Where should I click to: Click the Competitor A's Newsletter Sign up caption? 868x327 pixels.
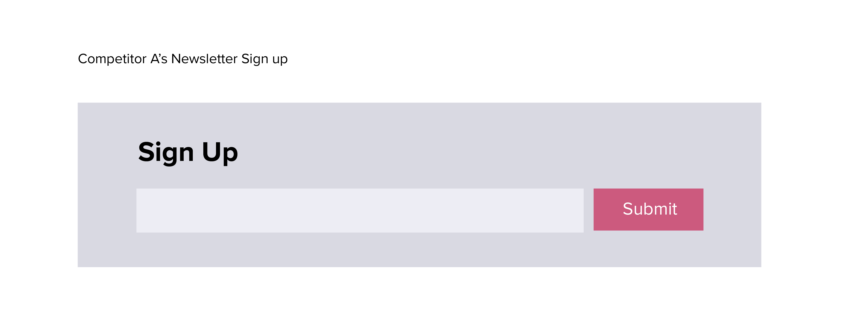(183, 59)
